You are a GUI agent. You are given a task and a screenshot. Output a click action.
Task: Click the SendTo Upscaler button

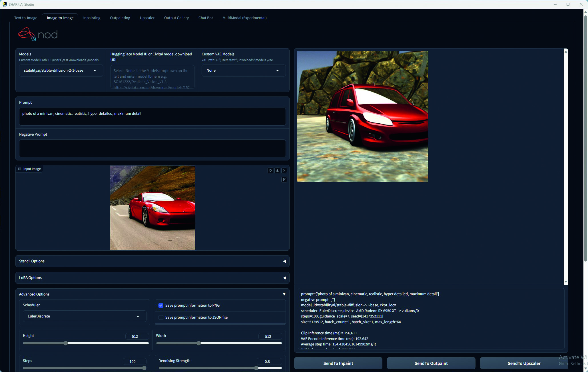point(524,363)
